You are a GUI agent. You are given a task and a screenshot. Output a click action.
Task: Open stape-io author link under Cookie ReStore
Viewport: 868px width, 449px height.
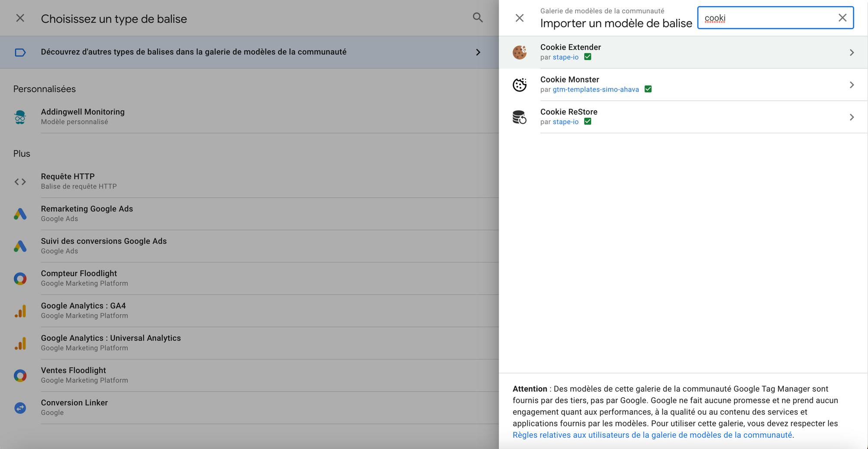coord(566,122)
